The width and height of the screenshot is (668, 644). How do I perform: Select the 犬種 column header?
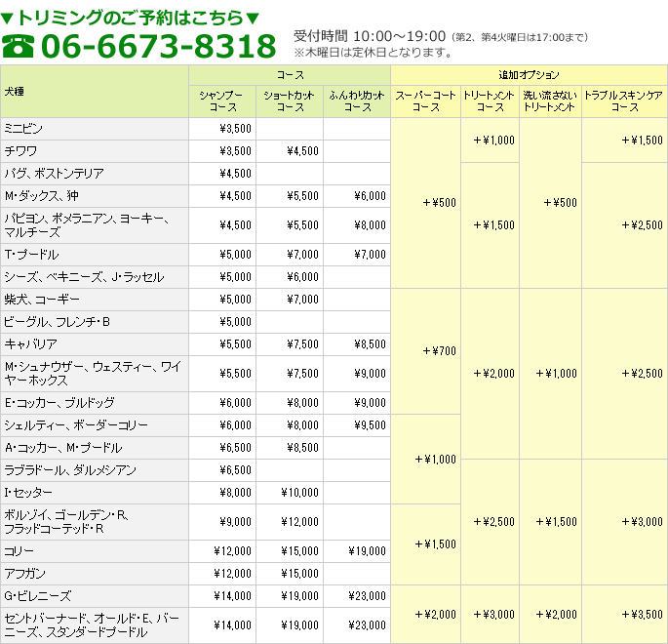tap(15, 91)
